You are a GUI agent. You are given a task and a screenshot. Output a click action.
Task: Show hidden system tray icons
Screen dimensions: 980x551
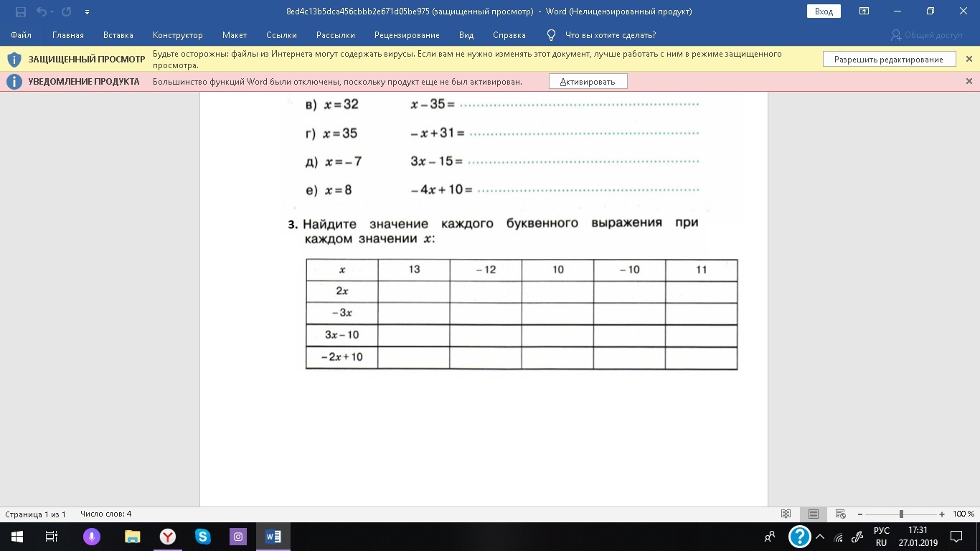tap(821, 537)
